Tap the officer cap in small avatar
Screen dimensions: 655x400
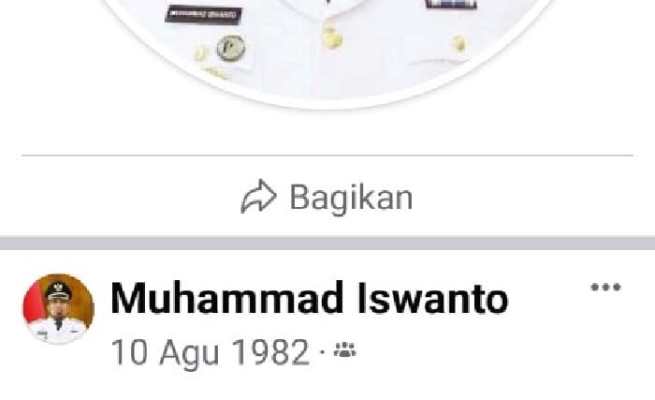(58, 291)
